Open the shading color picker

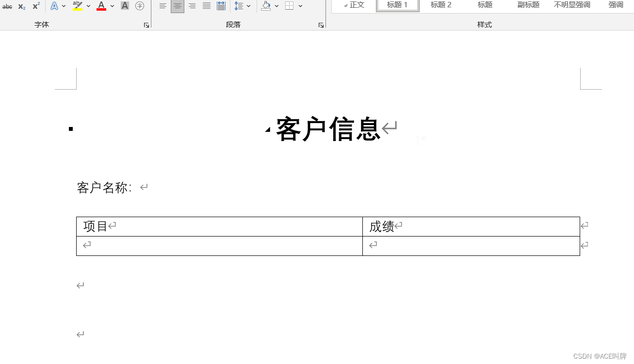[277, 5]
